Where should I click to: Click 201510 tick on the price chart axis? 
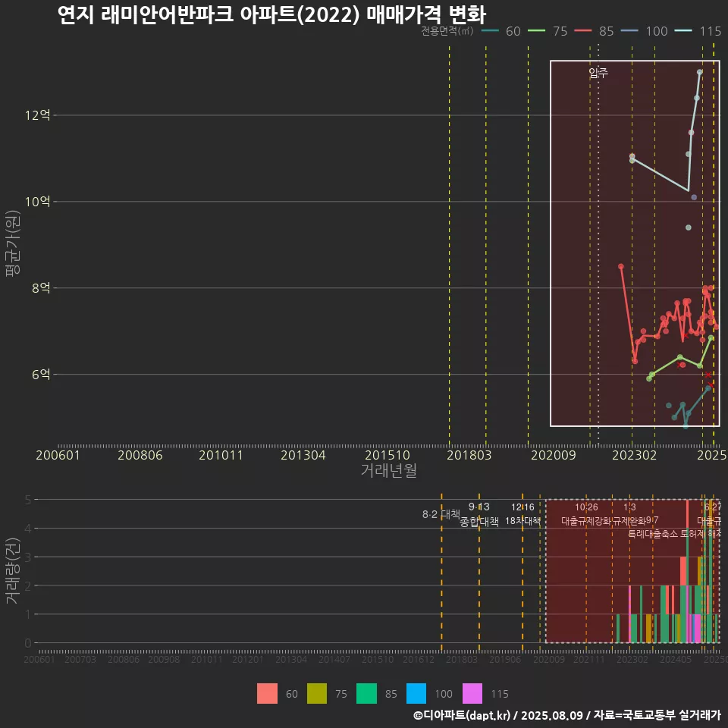tap(388, 455)
